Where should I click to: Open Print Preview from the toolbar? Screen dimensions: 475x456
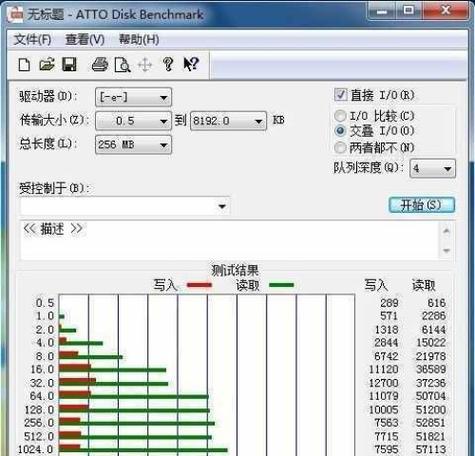[x=122, y=65]
